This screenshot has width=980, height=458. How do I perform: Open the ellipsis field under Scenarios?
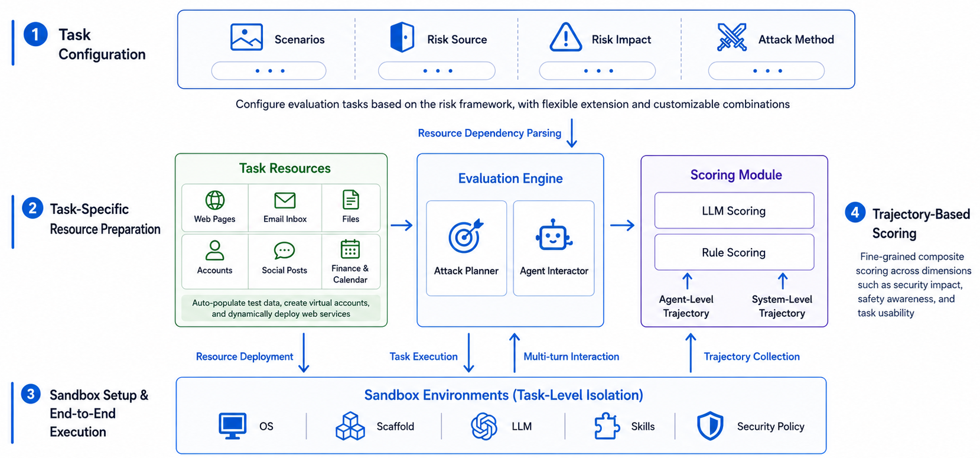269,71
